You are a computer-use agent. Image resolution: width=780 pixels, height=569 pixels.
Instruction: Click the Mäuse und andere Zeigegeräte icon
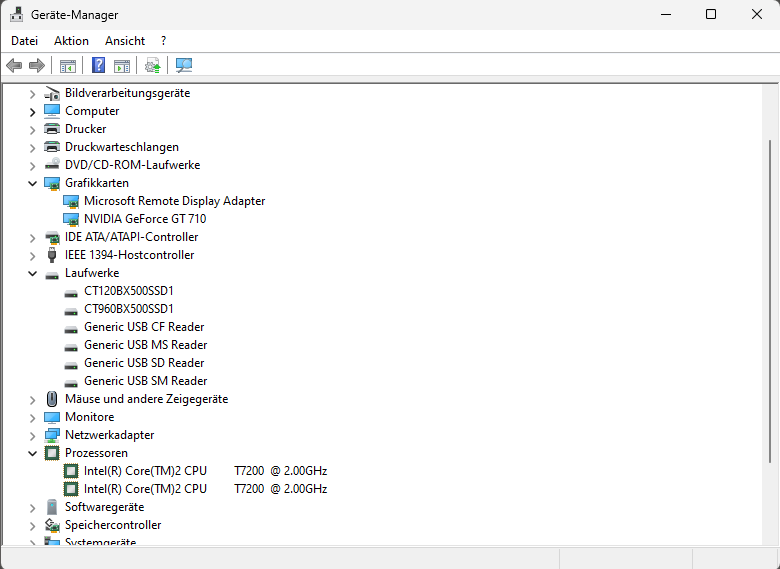pyautogui.click(x=52, y=399)
